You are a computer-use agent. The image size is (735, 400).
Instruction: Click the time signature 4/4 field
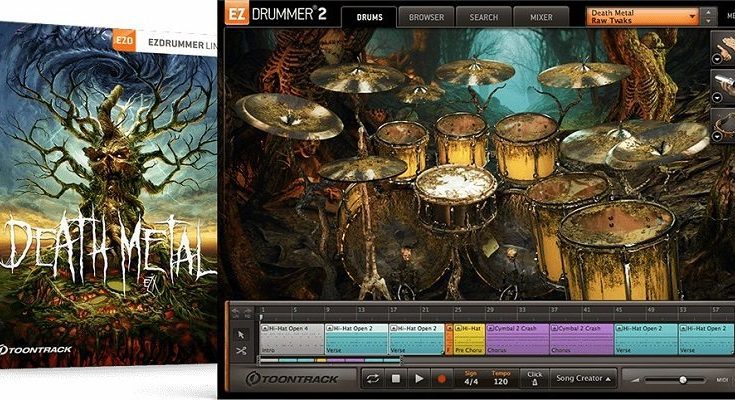point(469,379)
